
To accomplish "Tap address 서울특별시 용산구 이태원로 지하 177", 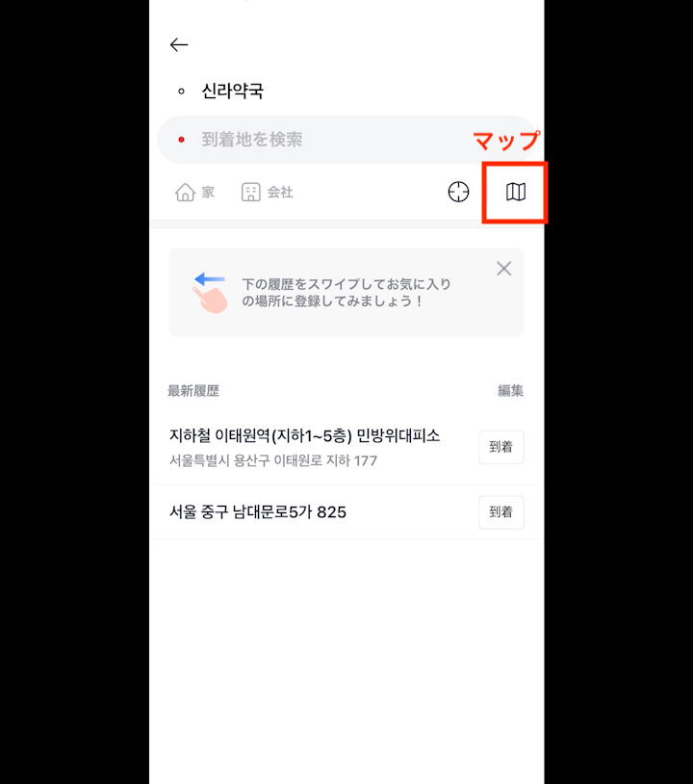I will (273, 460).
